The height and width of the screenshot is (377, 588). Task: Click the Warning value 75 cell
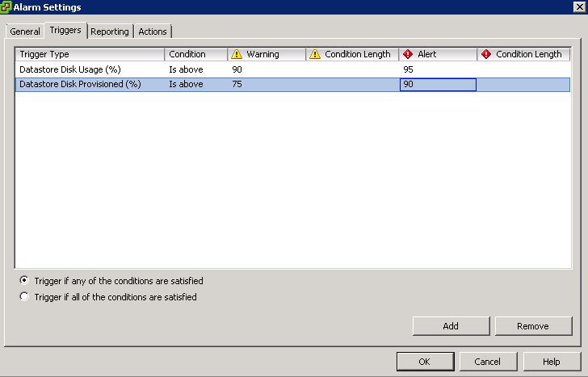(266, 85)
